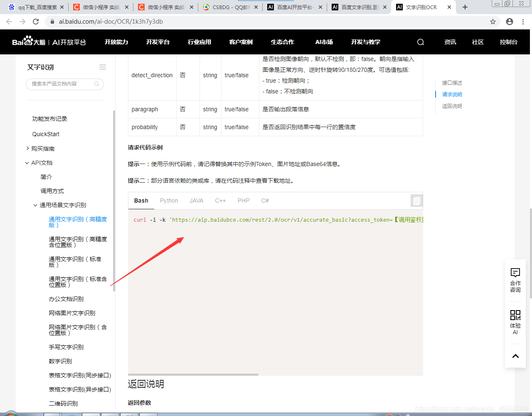This screenshot has height=416, width=532.
Task: Open 开发平台 menu in header
Action: click(x=158, y=42)
